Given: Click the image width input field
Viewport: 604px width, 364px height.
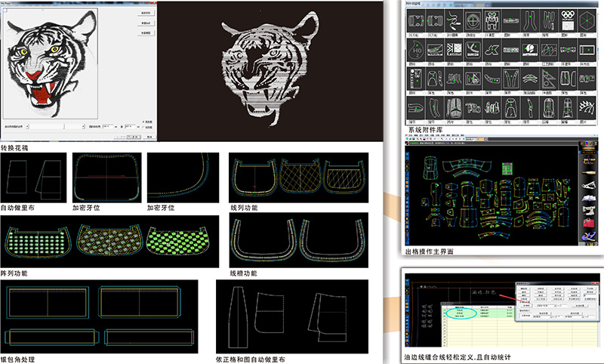Looking at the screenshot, I should 108,125.
